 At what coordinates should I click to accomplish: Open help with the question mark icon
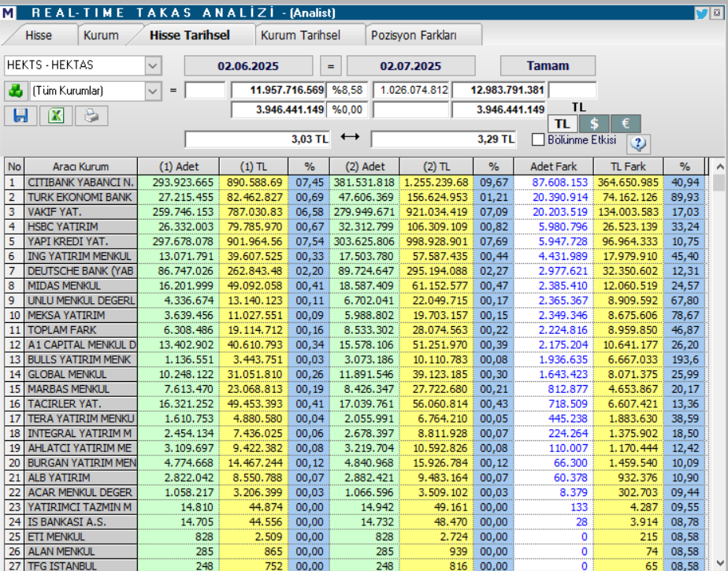tap(638, 144)
